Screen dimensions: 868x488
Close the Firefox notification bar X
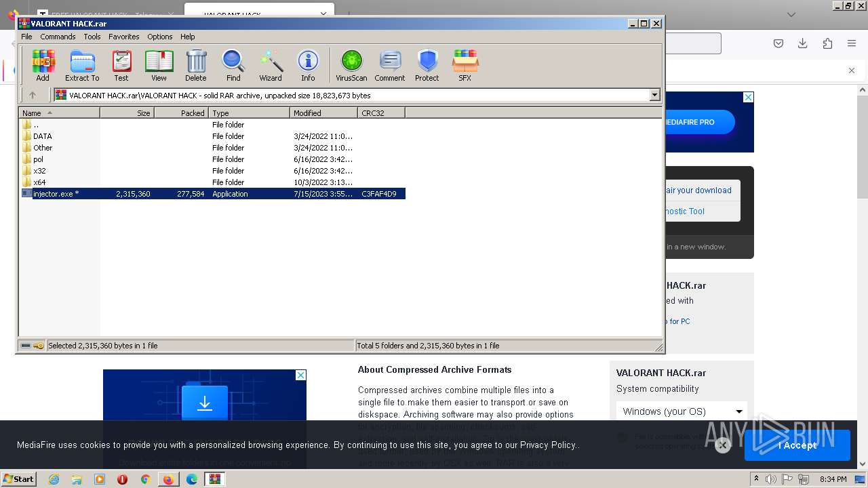pyautogui.click(x=852, y=70)
